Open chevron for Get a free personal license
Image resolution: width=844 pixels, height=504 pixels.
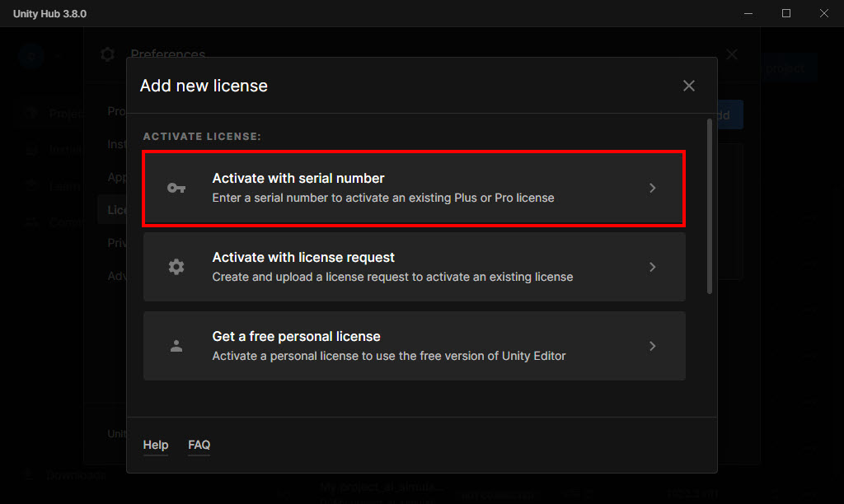653,346
